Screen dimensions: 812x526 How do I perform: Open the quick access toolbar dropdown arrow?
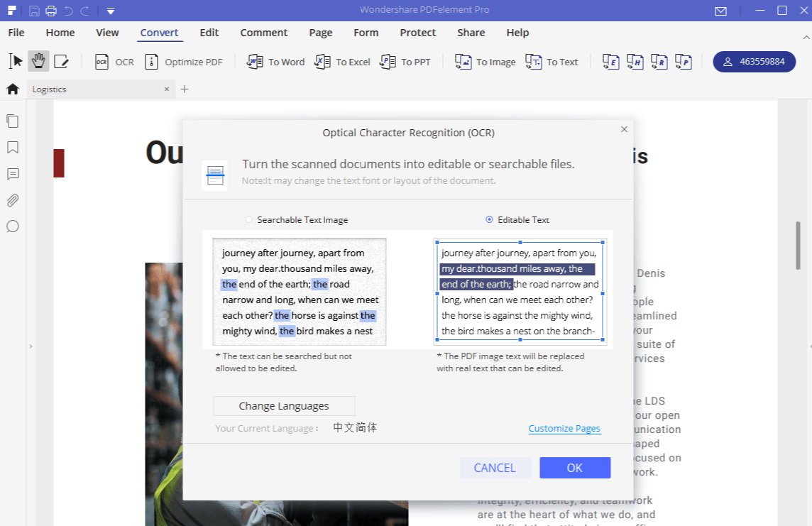[110, 11]
